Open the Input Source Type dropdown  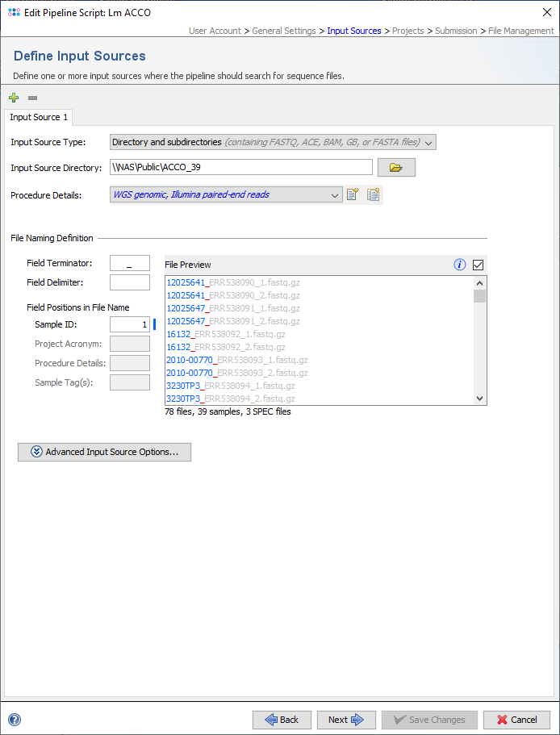click(273, 142)
